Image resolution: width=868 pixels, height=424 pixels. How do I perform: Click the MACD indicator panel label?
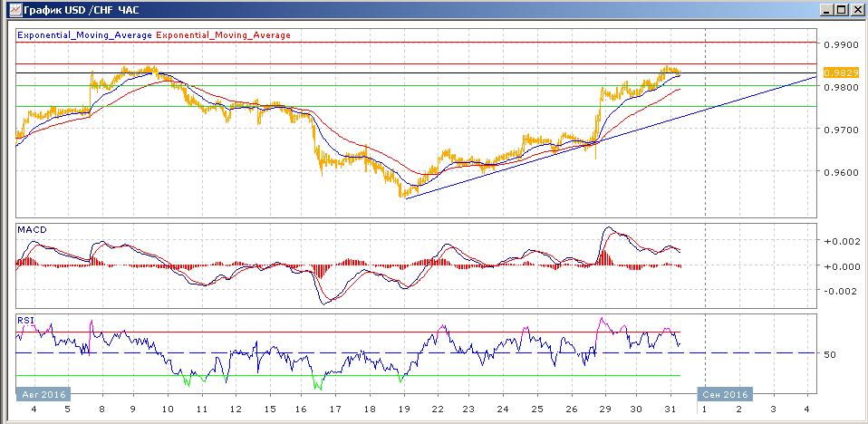tap(32, 231)
